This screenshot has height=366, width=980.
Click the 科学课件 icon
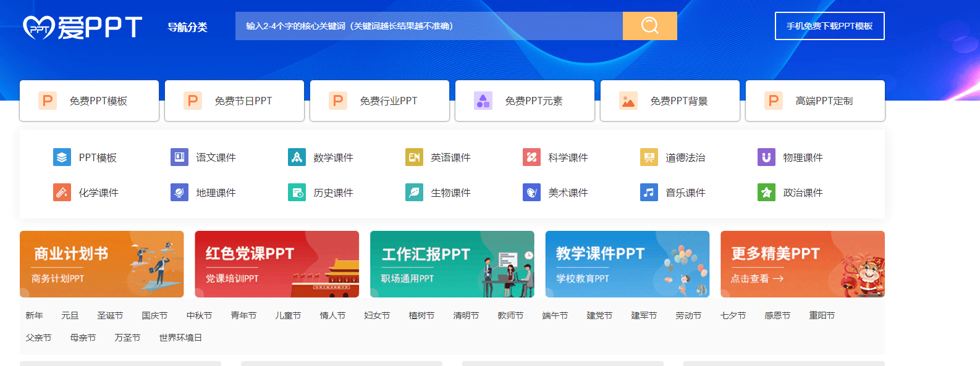(531, 157)
